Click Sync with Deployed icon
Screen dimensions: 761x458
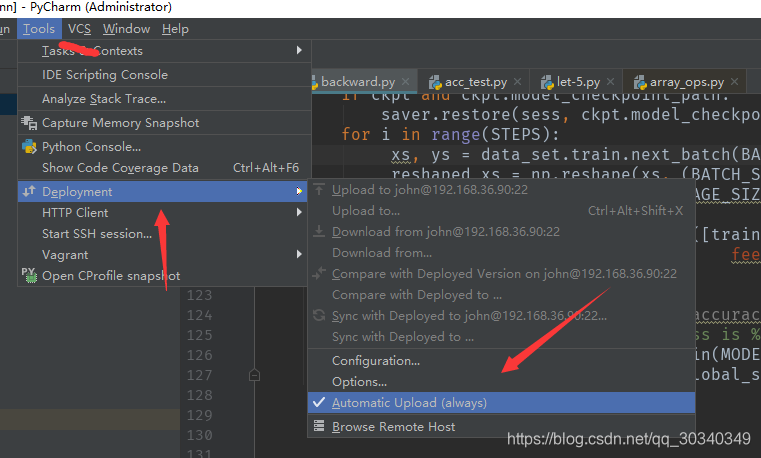click(x=319, y=315)
